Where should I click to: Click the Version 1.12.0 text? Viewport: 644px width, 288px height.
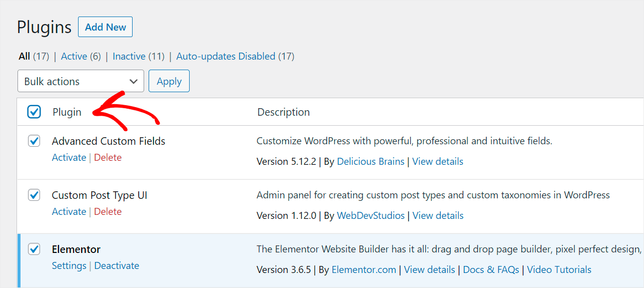click(286, 215)
